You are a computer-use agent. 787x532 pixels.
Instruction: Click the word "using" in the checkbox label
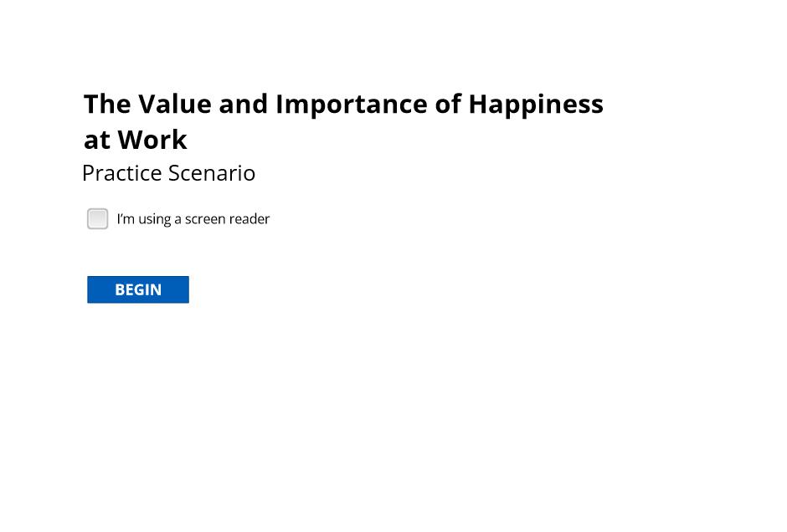155,220
